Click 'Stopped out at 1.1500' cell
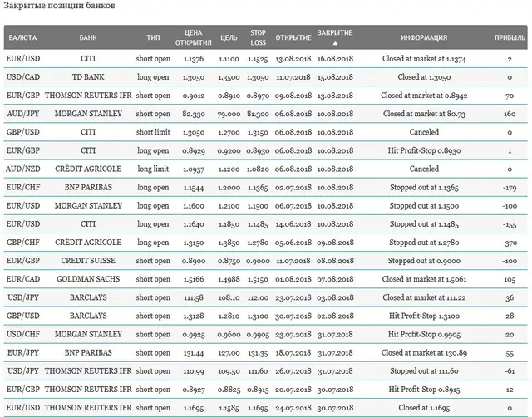 point(424,205)
